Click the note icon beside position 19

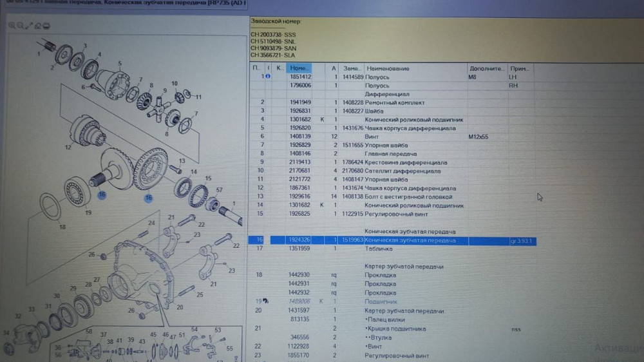(x=265, y=301)
